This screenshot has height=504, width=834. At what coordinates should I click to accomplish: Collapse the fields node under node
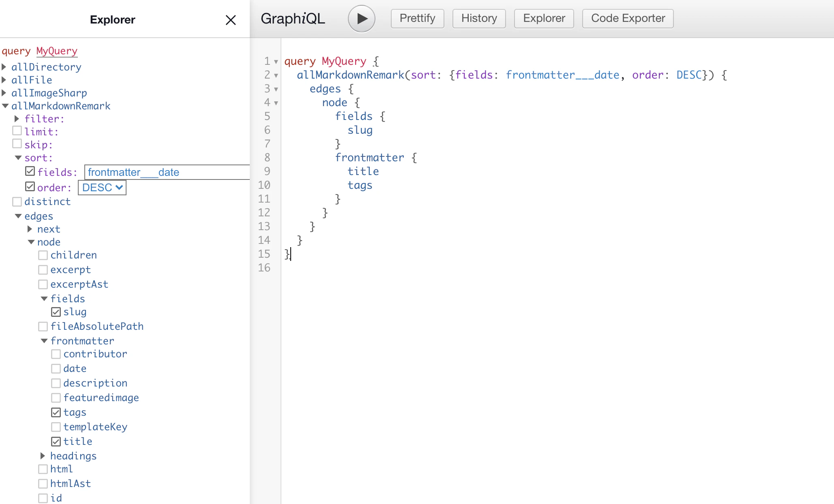click(x=44, y=299)
